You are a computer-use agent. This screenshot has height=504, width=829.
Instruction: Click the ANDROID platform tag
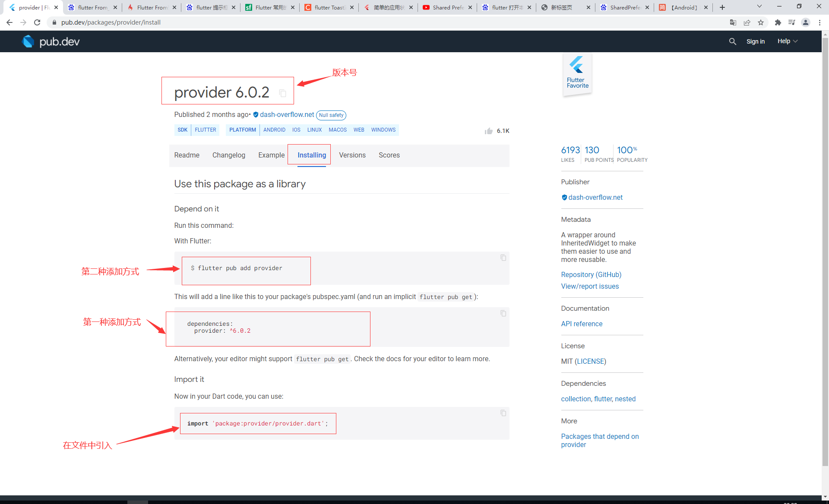274,130
